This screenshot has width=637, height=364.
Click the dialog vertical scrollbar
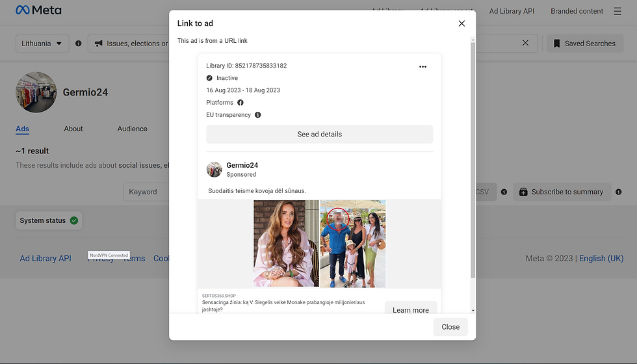click(x=473, y=160)
